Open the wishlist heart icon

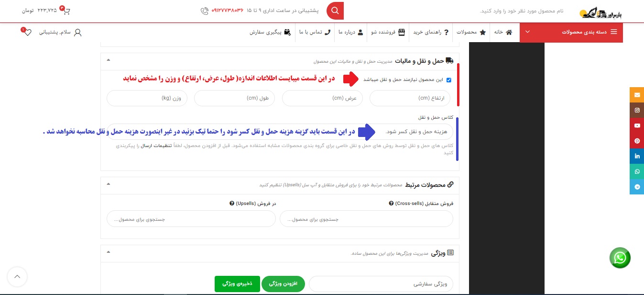pos(27,32)
